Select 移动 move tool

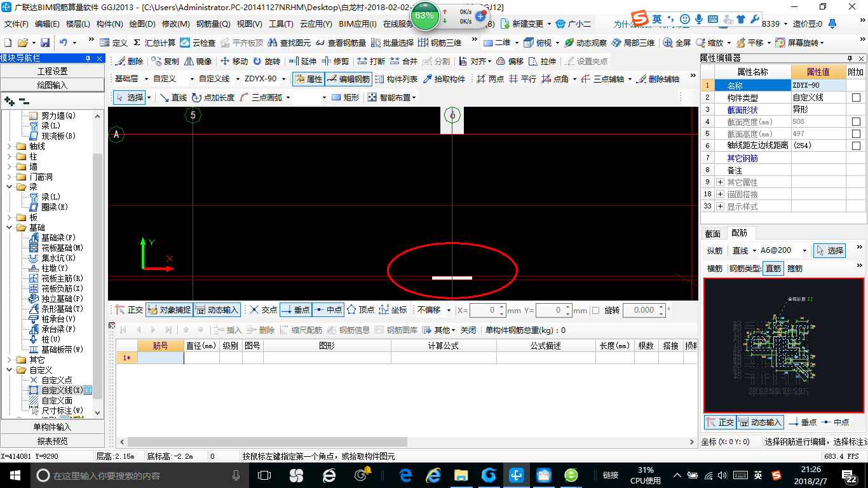[234, 62]
